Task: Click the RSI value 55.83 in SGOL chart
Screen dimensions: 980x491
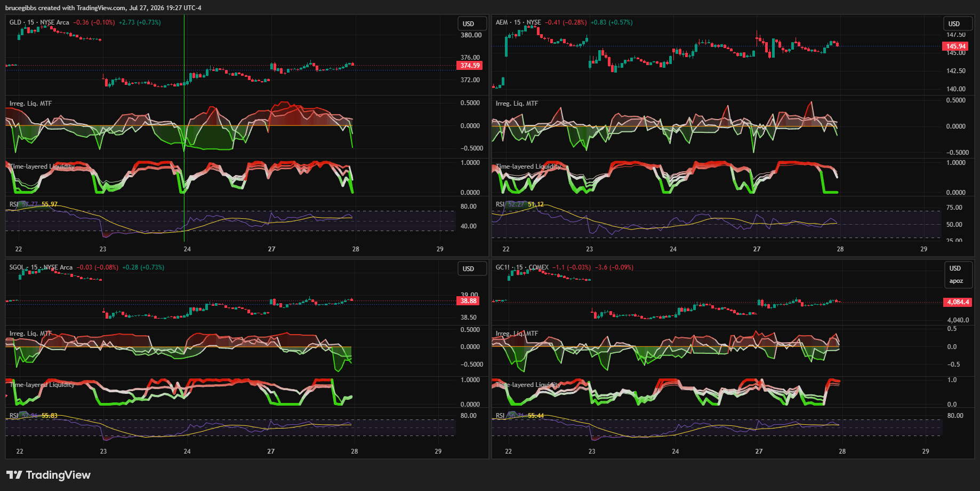Action: point(50,416)
